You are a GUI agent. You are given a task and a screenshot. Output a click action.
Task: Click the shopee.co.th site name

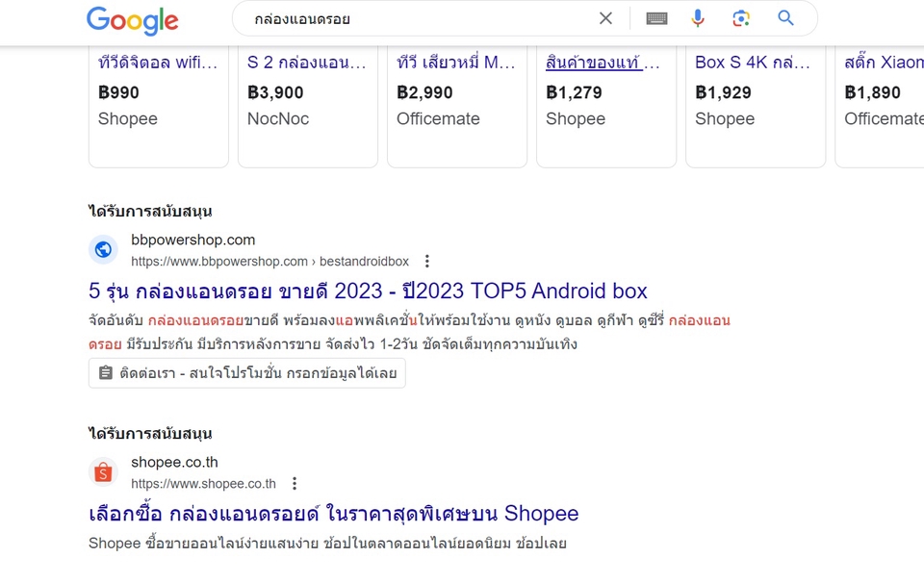(174, 463)
